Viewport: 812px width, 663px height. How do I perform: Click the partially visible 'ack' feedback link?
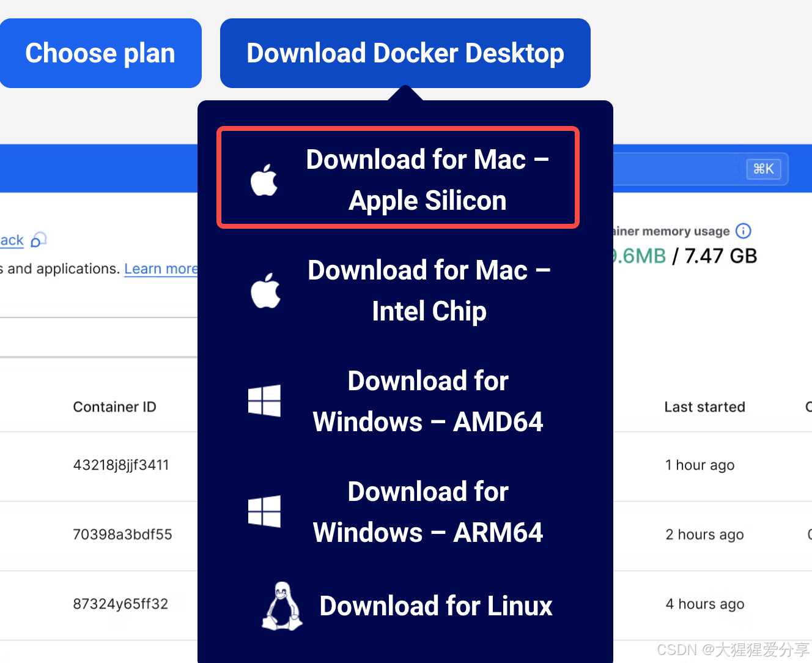click(12, 240)
